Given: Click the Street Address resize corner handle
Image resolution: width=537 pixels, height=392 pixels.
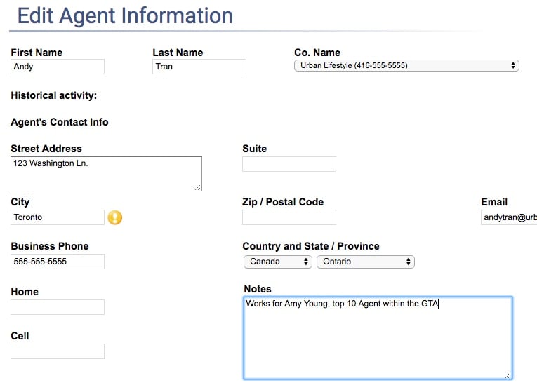Looking at the screenshot, I should pyautogui.click(x=198, y=187).
